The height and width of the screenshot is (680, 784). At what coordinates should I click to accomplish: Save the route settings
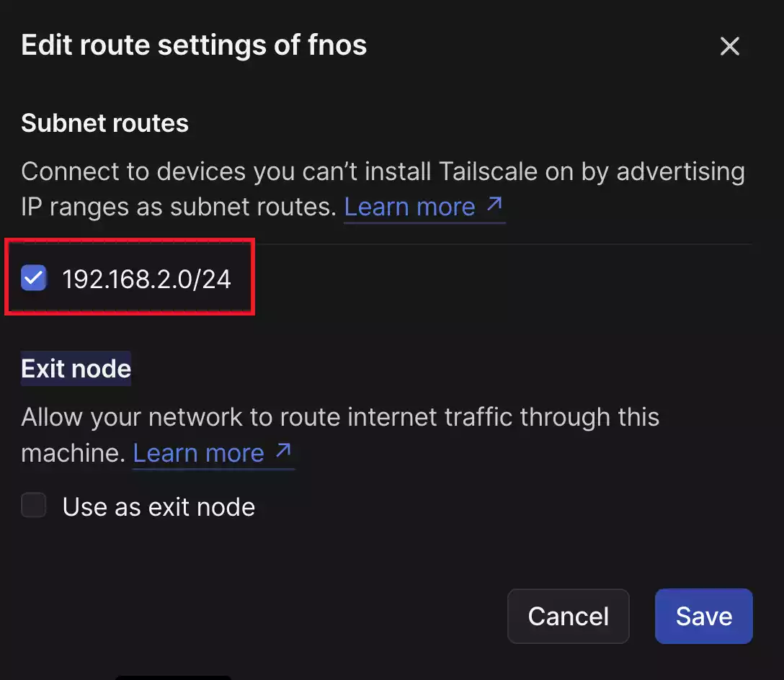point(703,616)
